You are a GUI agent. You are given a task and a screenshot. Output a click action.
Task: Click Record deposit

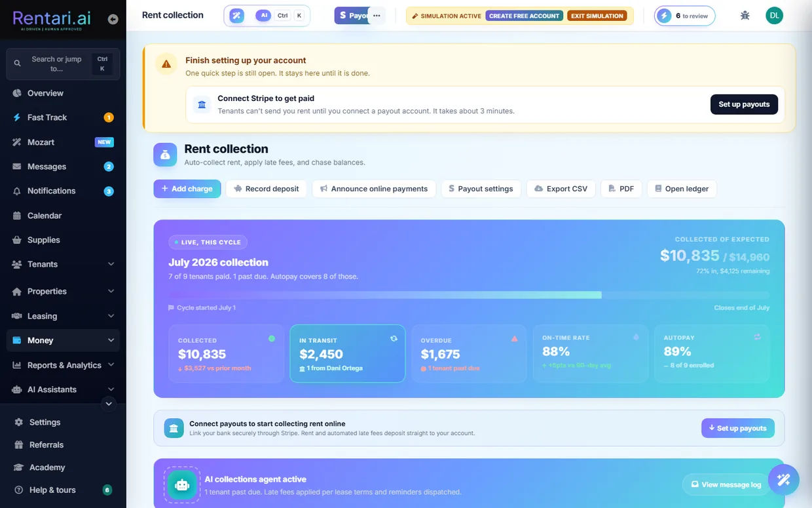coord(267,189)
